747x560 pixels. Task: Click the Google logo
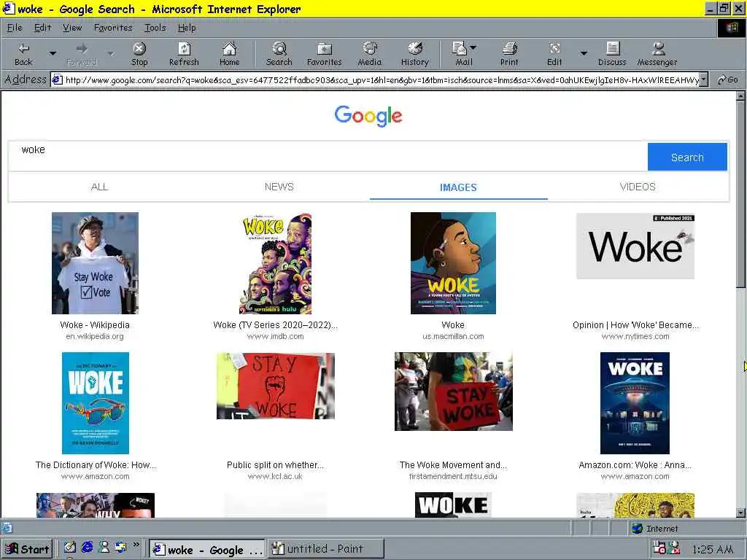(x=368, y=116)
